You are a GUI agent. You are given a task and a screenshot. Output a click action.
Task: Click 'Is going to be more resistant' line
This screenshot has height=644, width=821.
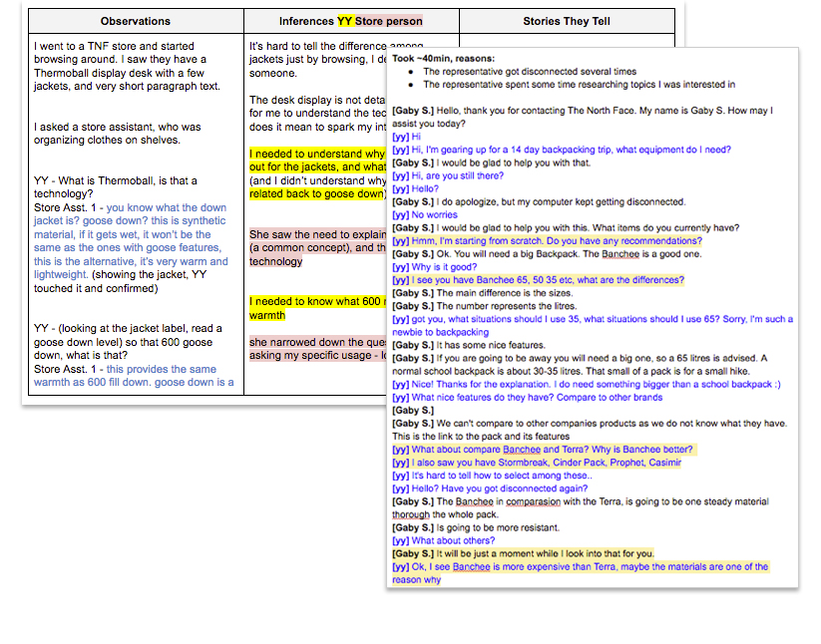pos(476,527)
